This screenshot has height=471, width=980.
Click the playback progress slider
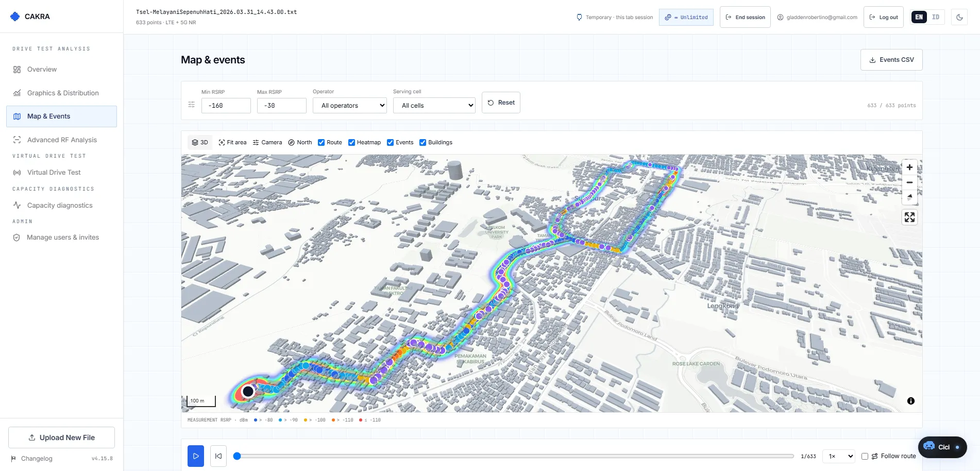[513, 456]
